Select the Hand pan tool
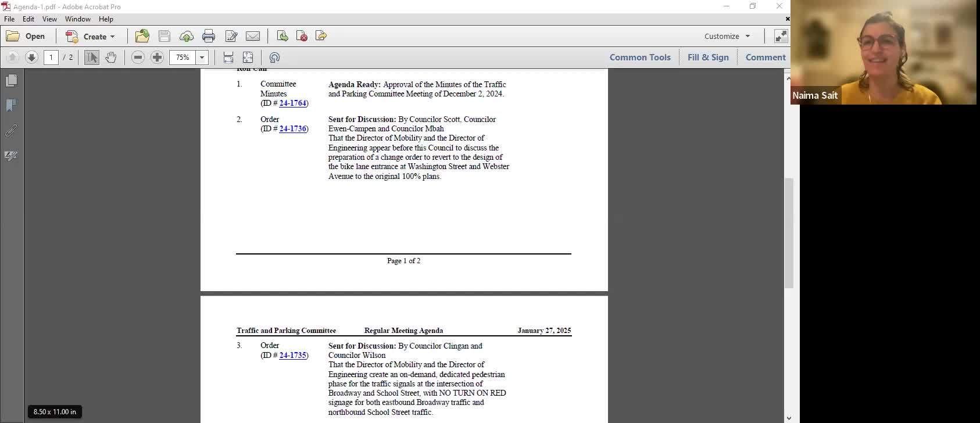980x423 pixels. 111,57
